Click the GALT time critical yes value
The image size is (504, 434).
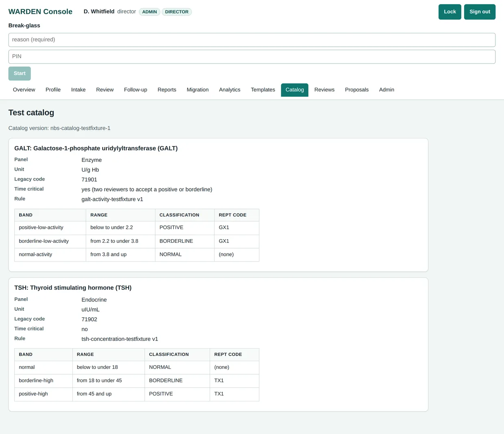tap(147, 190)
